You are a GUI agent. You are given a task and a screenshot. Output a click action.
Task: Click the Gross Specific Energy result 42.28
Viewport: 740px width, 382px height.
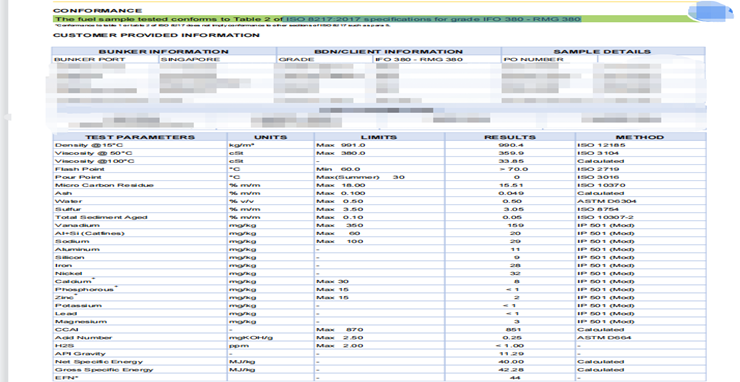pos(512,370)
